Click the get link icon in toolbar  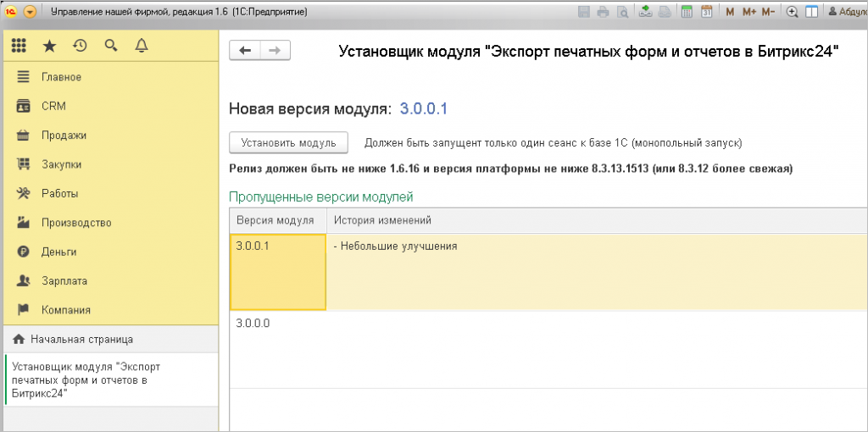[645, 12]
